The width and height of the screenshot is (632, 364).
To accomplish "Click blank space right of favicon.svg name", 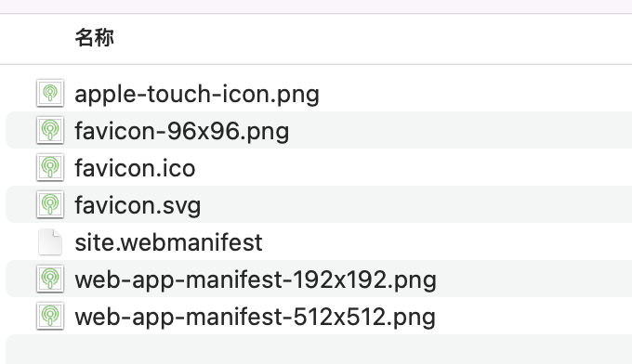I will (416, 204).
